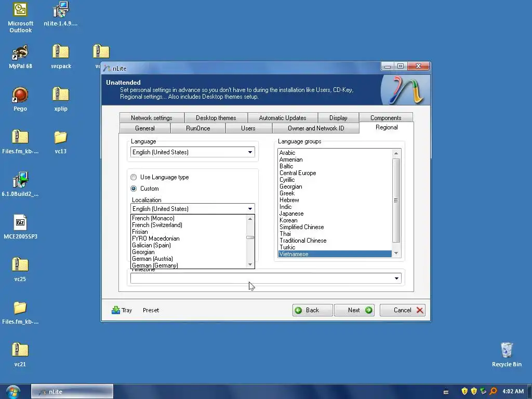Choose Georgian in the localization list
The width and height of the screenshot is (532, 399).
pyautogui.click(x=188, y=252)
